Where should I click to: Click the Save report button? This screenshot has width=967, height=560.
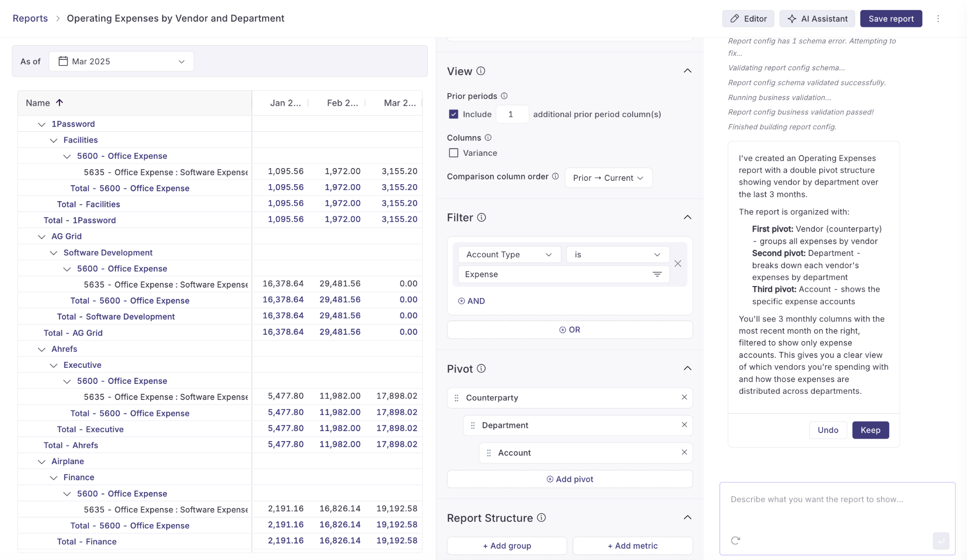coord(891,18)
